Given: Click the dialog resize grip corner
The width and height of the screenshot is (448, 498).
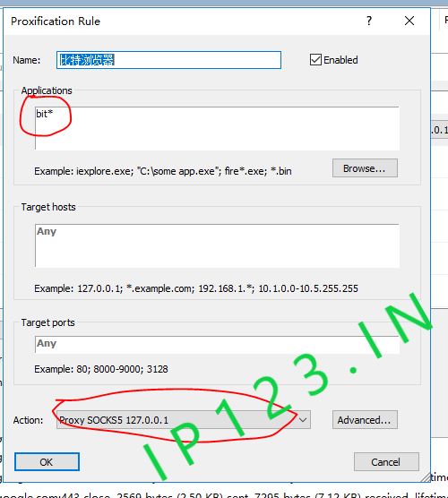Looking at the screenshot, I should point(425,477).
